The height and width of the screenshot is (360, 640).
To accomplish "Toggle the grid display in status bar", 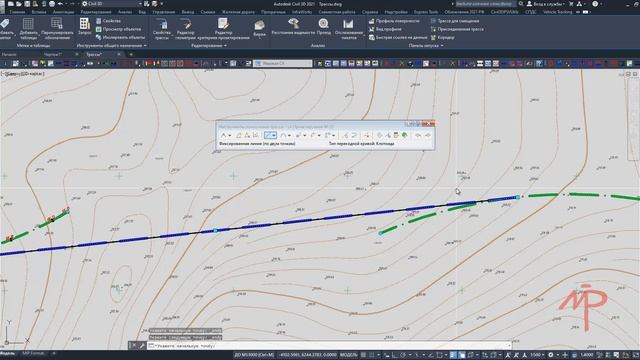I will pyautogui.click(x=363, y=355).
